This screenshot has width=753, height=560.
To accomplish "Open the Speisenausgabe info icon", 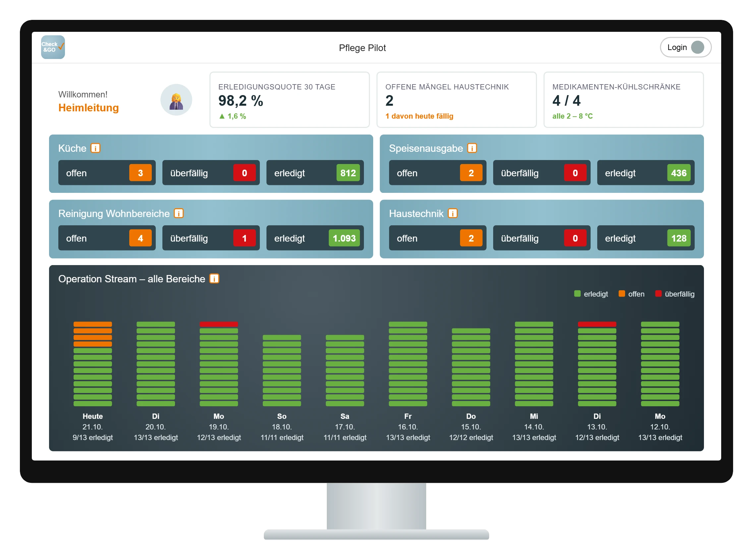I will point(472,148).
